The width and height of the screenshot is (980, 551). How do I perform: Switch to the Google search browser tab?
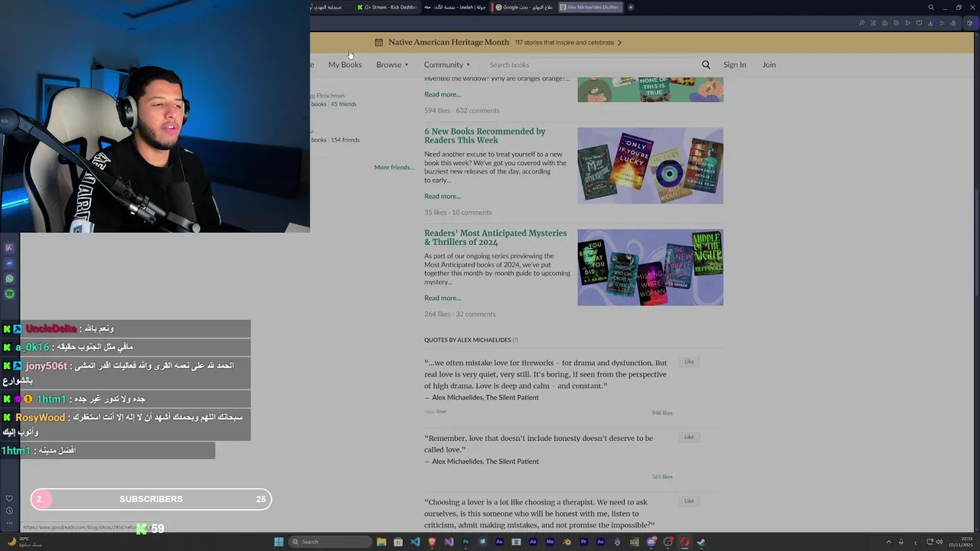[x=524, y=8]
